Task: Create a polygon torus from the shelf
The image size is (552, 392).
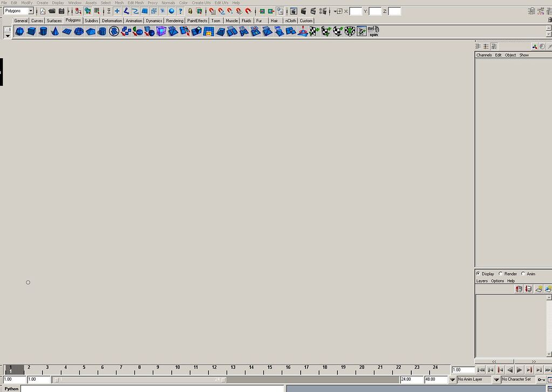Action: 78,31
